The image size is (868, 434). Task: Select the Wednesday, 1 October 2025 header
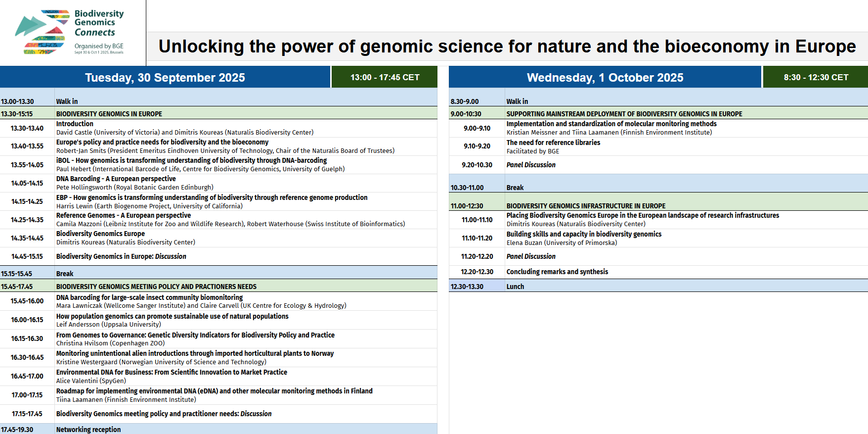point(605,77)
